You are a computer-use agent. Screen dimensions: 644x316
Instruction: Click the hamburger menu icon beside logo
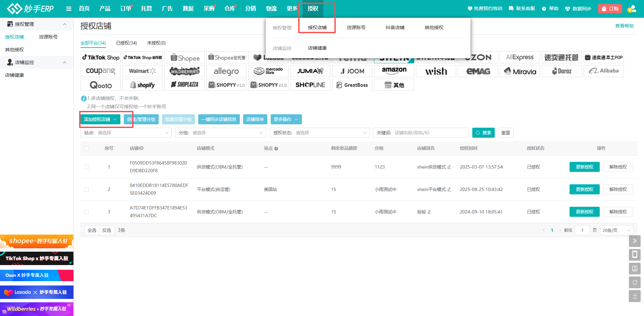(x=69, y=9)
